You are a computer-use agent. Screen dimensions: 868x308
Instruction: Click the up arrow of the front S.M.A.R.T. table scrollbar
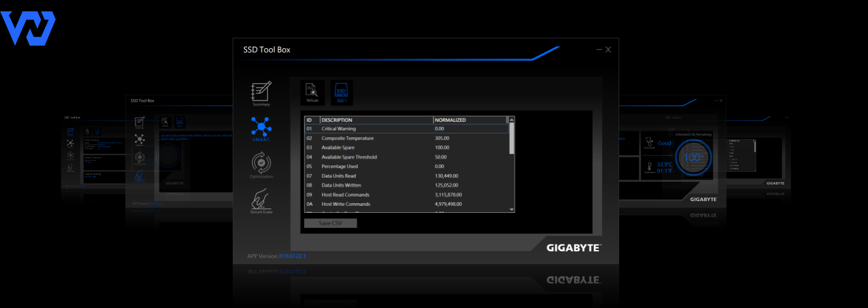point(511,120)
